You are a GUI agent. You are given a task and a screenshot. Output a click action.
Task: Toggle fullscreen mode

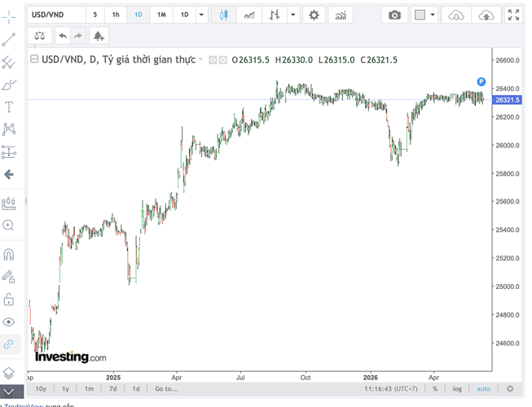(513, 15)
